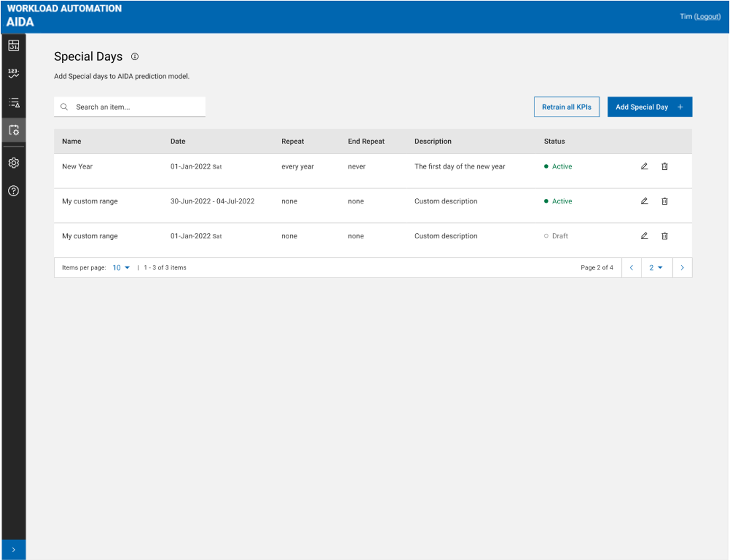Open the dashboard icon in sidebar
The width and height of the screenshot is (730, 560).
point(14,46)
